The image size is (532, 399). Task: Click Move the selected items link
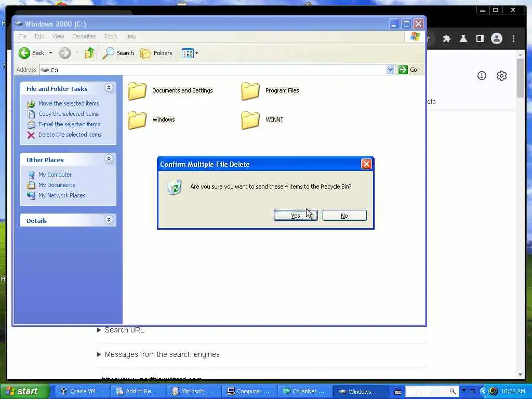pos(69,103)
